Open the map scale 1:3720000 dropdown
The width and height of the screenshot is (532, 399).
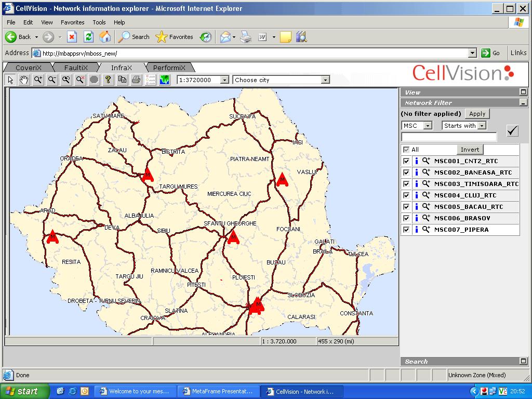pyautogui.click(x=224, y=80)
